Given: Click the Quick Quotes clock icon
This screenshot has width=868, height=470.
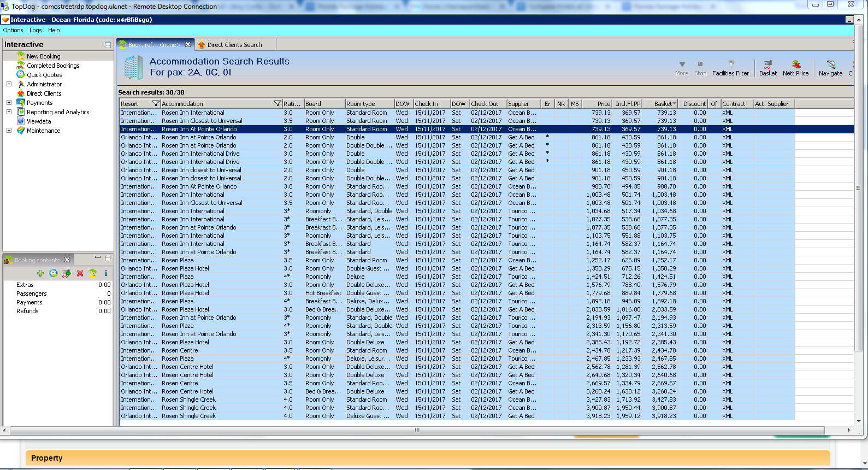Looking at the screenshot, I should pyautogui.click(x=21, y=74).
